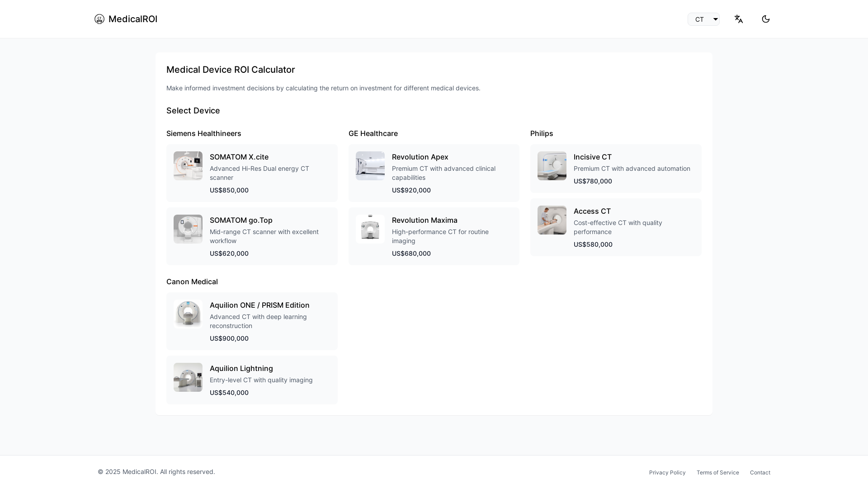Click the US$900,000 price
This screenshot has width=868, height=488.
(x=229, y=338)
